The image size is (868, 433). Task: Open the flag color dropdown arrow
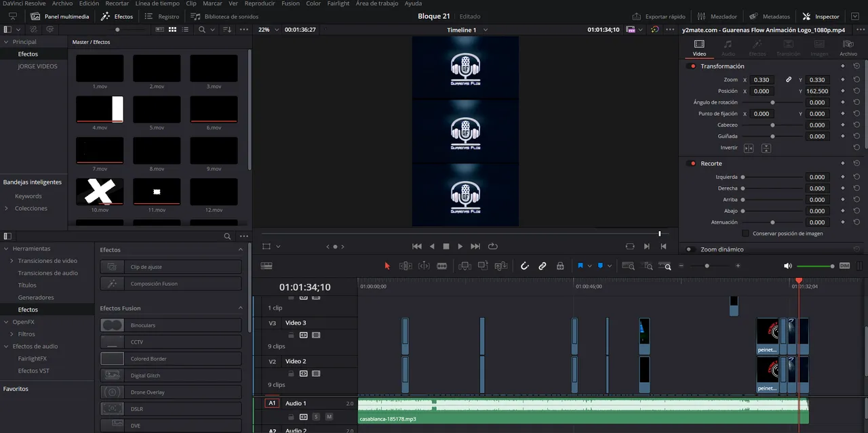589,266
